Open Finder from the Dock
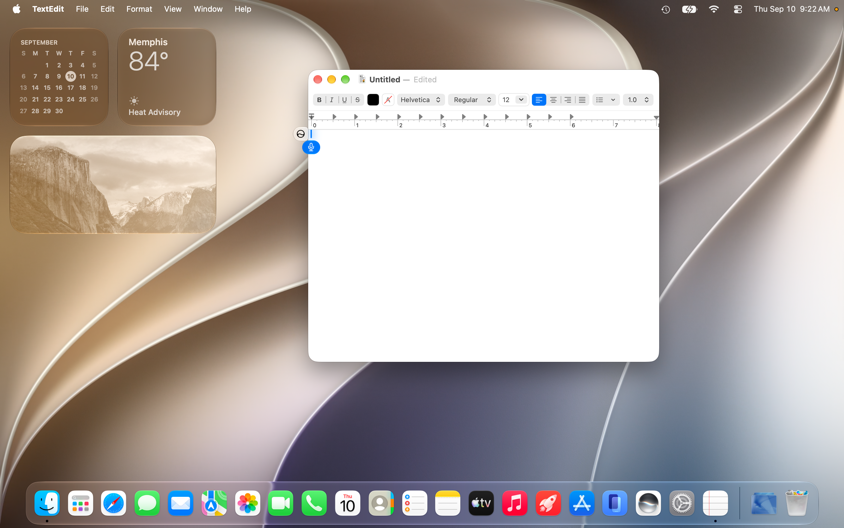 tap(47, 503)
